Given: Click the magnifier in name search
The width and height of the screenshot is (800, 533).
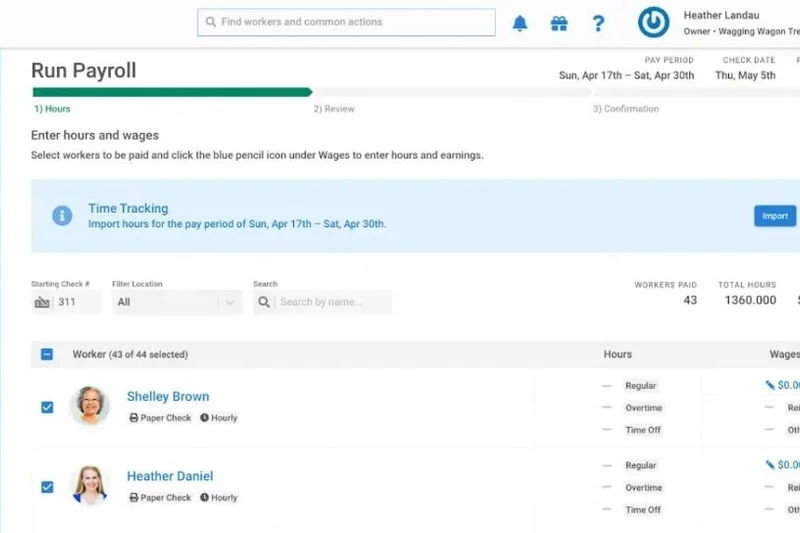Looking at the screenshot, I should point(264,302).
